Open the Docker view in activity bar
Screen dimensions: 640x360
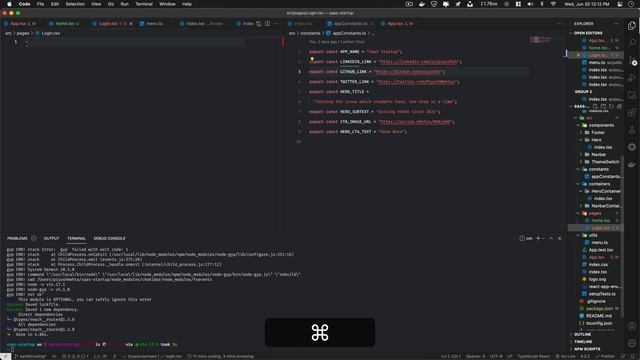[x=632, y=164]
